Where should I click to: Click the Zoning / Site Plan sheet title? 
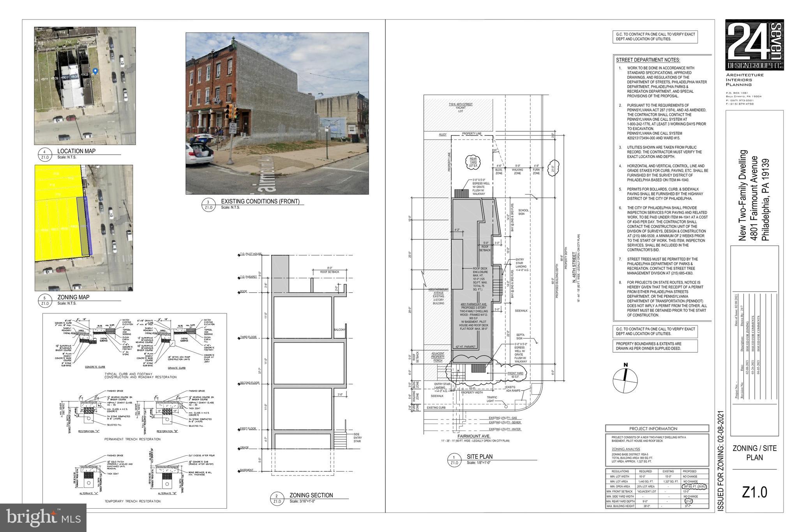[x=754, y=452]
